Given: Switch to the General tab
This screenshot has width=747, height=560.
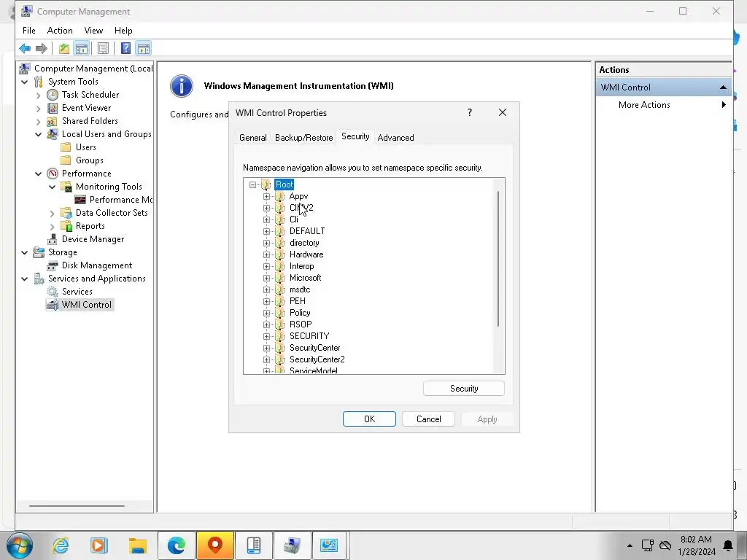Looking at the screenshot, I should click(x=253, y=138).
